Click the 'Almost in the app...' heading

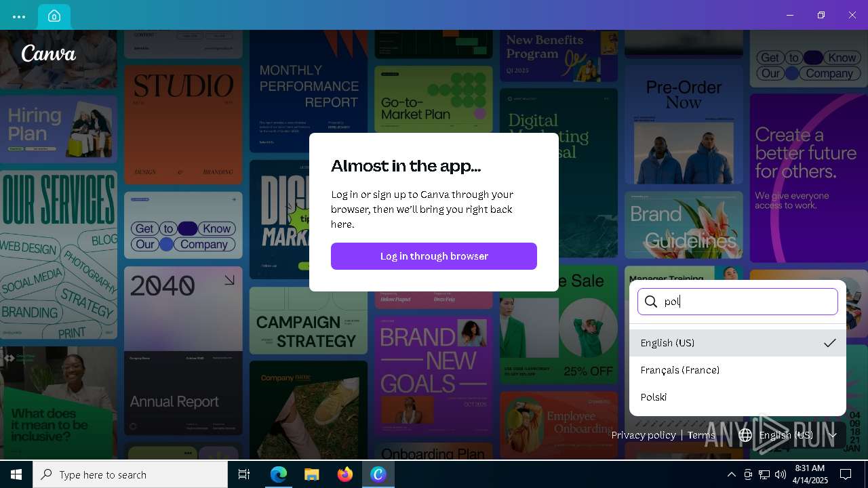click(x=406, y=165)
